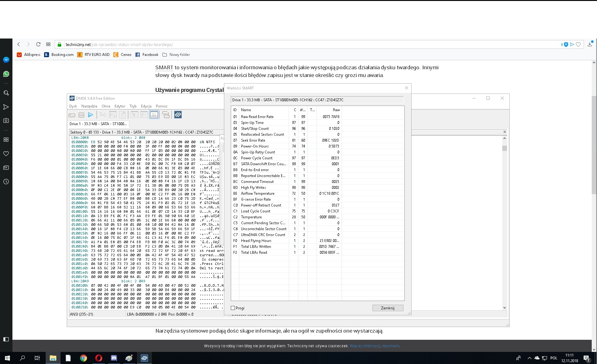This screenshot has width=597, height=364.
Task: Close the Sektory hex editor pane
Action: pos(505,132)
